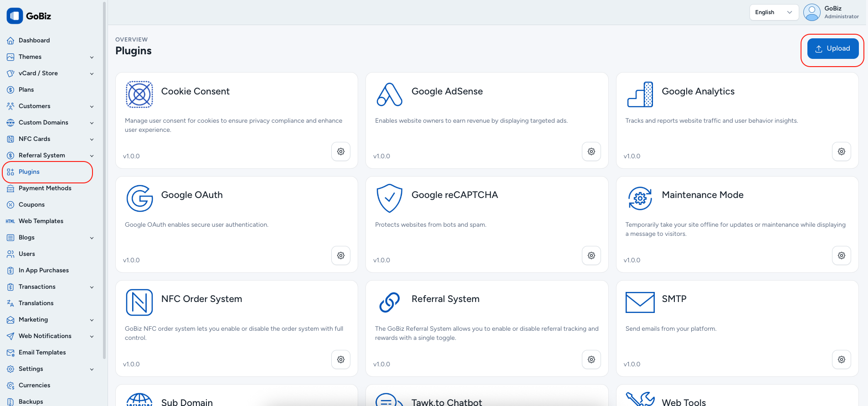Click the Google Analytics settings gear
This screenshot has height=406, width=868.
(841, 151)
